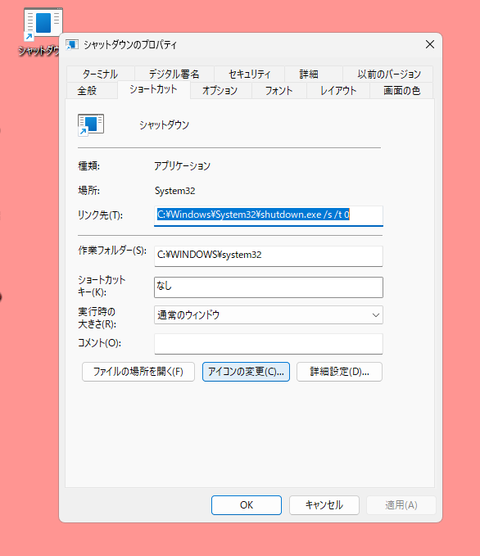
Task: Click the ファイルの場所を開く button
Action: [138, 372]
